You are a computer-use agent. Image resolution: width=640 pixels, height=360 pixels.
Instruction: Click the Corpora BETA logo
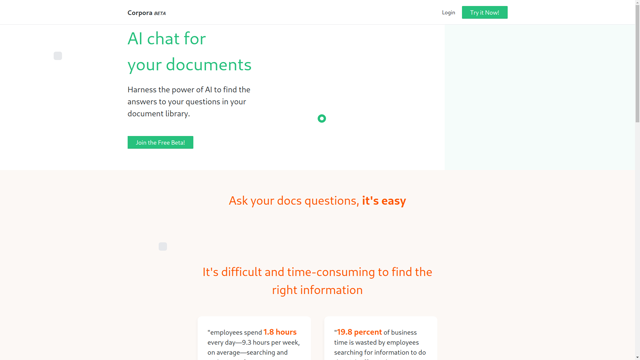(147, 13)
